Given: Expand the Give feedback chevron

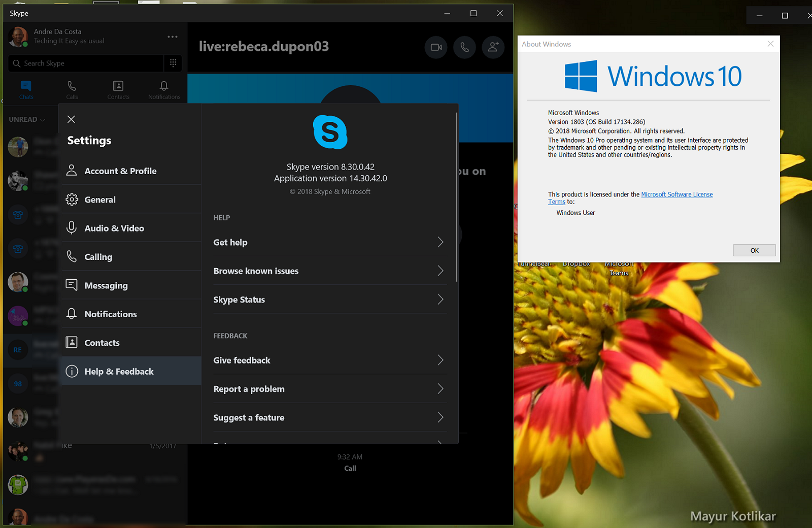Looking at the screenshot, I should [x=440, y=360].
